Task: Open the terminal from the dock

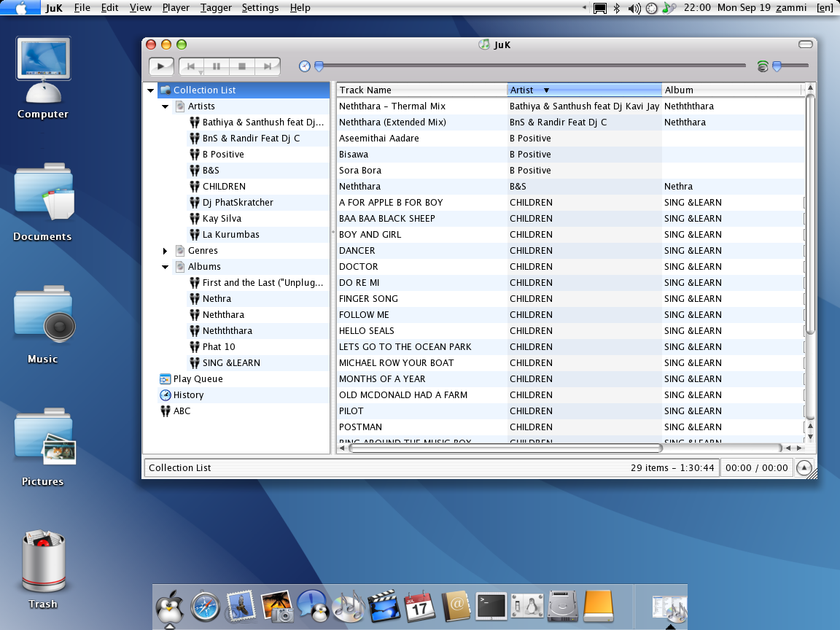Action: point(491,607)
